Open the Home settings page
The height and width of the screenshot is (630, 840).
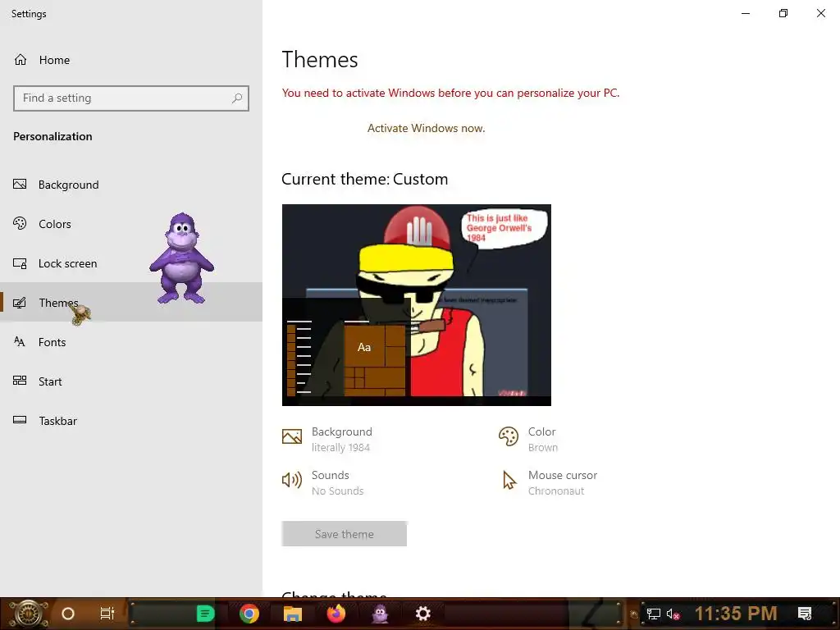pyautogui.click(x=131, y=60)
